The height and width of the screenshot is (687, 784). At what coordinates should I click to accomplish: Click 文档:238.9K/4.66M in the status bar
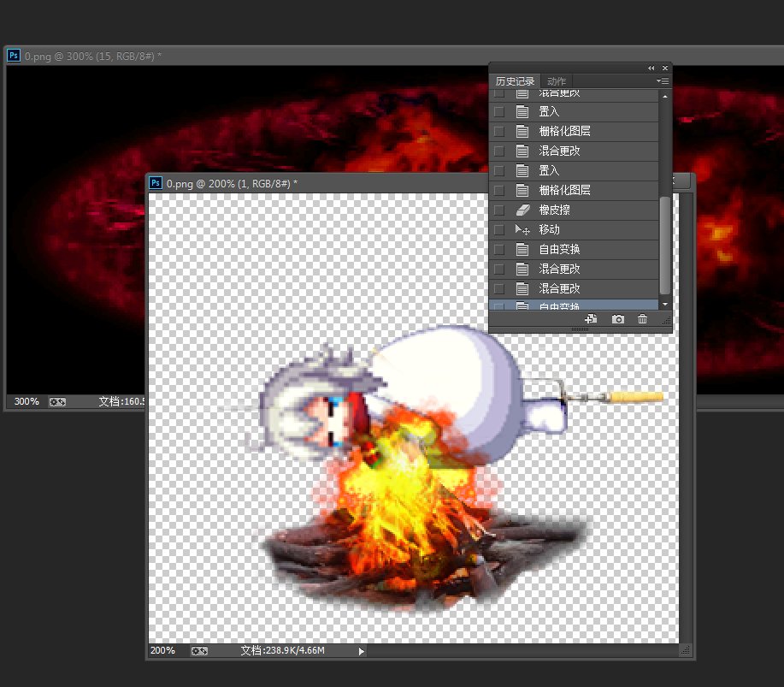[282, 650]
